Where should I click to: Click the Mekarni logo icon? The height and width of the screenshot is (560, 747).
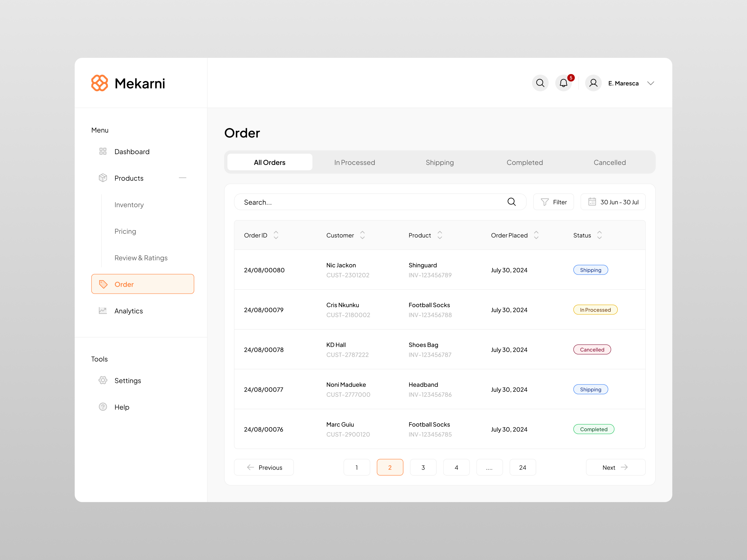(99, 83)
